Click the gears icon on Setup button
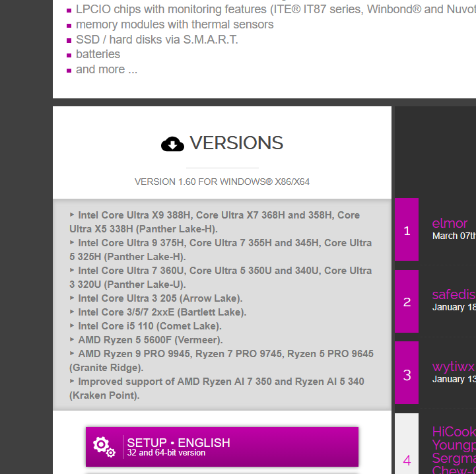476x474 pixels. pos(104,447)
